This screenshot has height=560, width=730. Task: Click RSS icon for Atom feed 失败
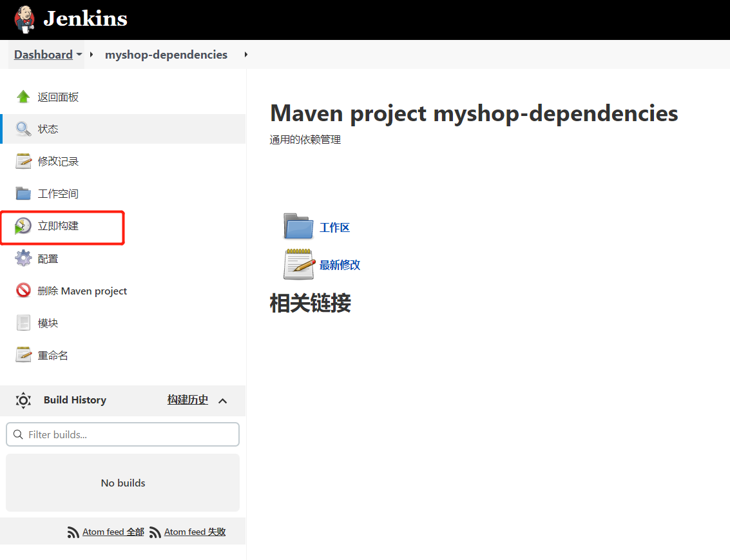click(155, 532)
